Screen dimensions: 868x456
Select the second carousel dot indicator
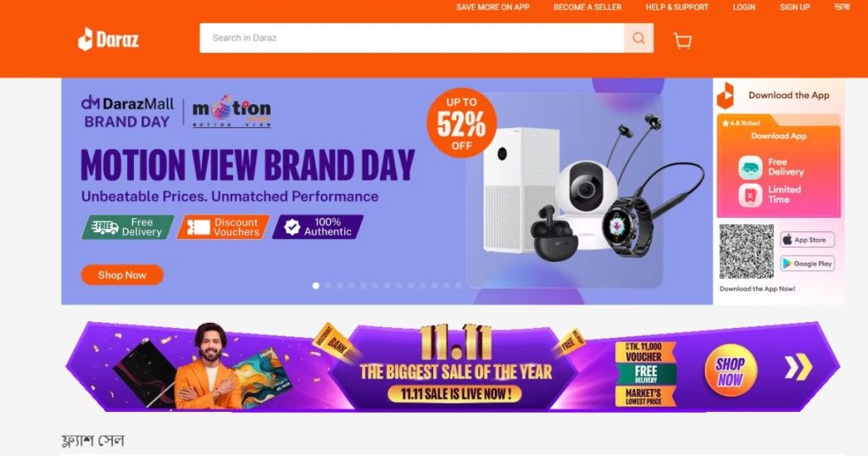(328, 286)
